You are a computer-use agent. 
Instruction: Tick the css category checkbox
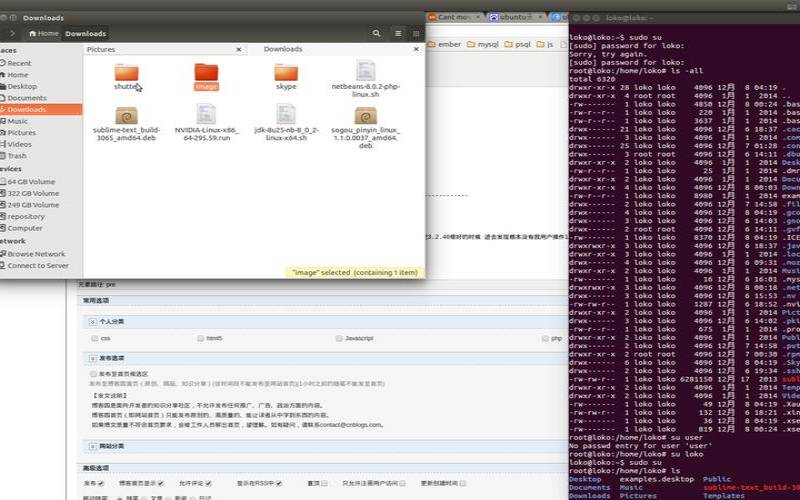[94, 338]
